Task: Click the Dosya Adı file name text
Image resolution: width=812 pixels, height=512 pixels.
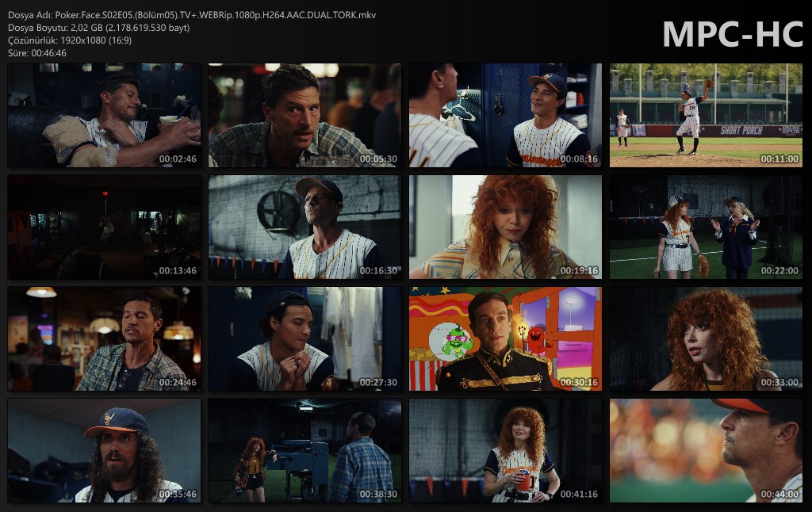Action: (192, 15)
